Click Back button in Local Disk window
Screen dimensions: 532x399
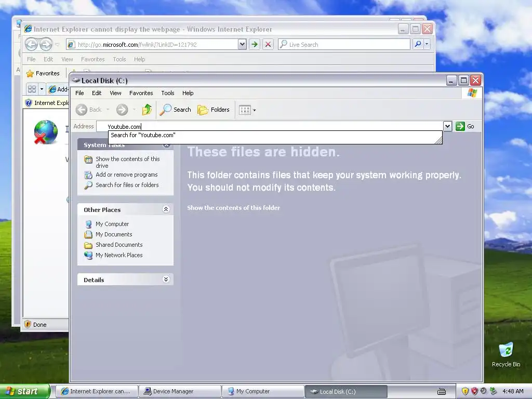tap(88, 110)
